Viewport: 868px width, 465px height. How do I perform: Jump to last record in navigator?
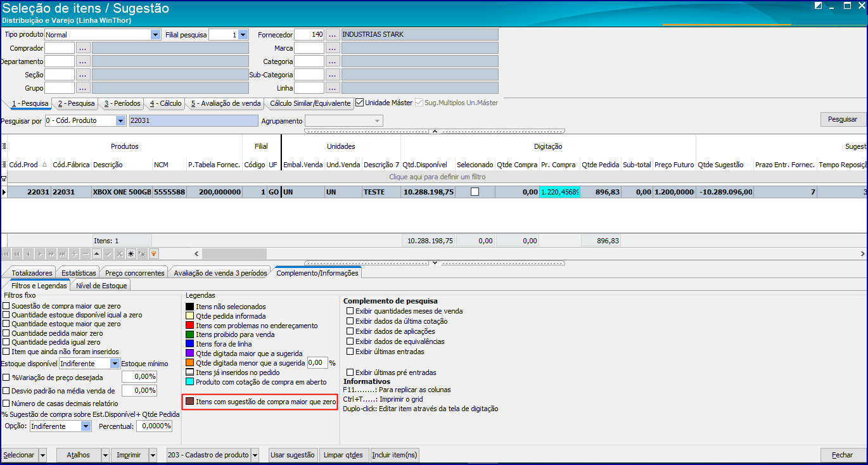[63, 254]
